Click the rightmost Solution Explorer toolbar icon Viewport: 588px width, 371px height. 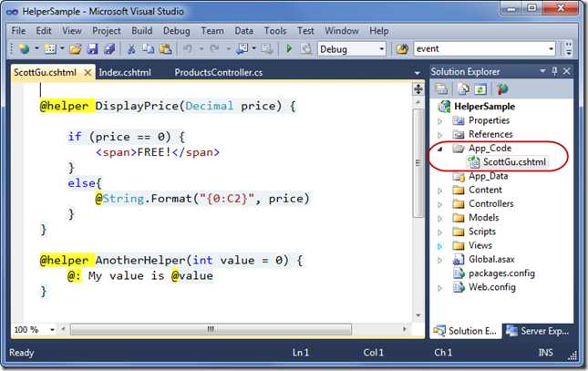[x=502, y=89]
